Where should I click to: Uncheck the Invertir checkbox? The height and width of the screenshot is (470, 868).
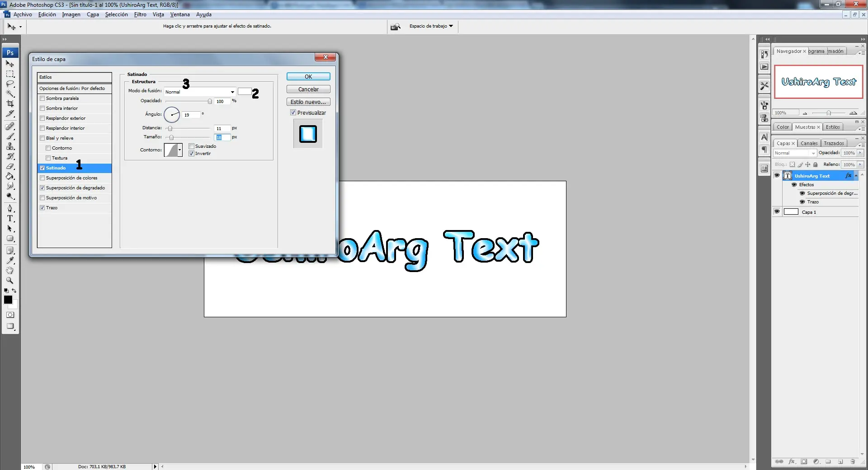click(x=192, y=153)
